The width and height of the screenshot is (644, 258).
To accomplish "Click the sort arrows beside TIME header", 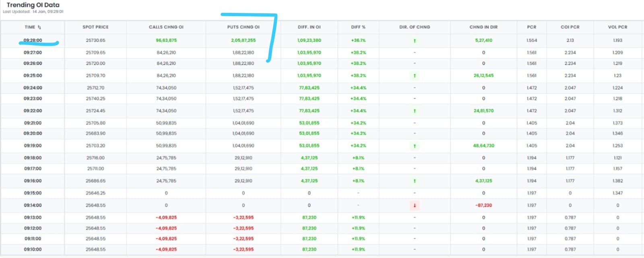I will coord(39,27).
